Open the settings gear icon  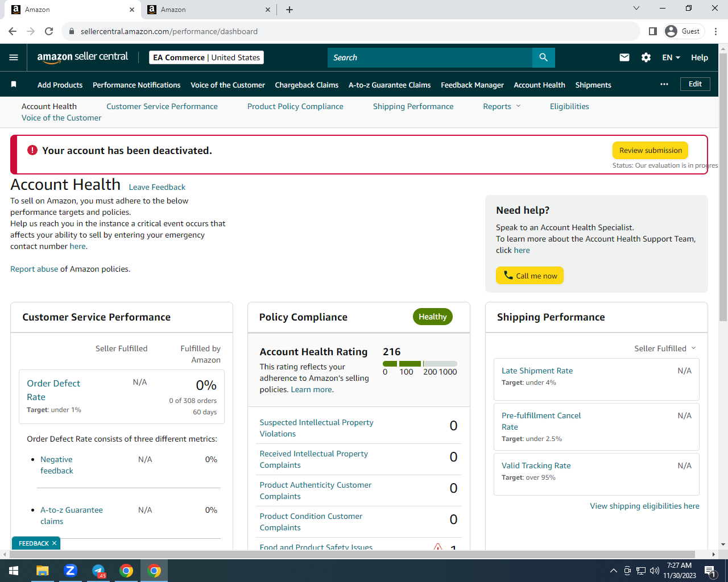(x=646, y=57)
